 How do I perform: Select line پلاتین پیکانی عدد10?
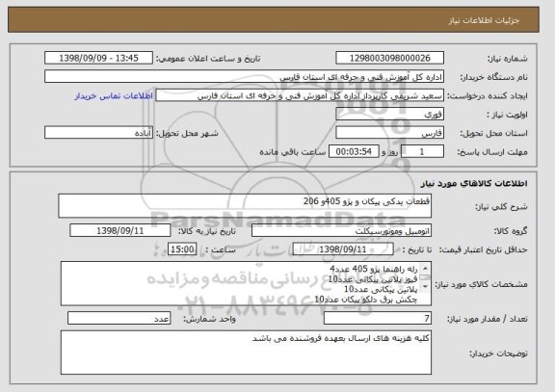tap(381, 289)
